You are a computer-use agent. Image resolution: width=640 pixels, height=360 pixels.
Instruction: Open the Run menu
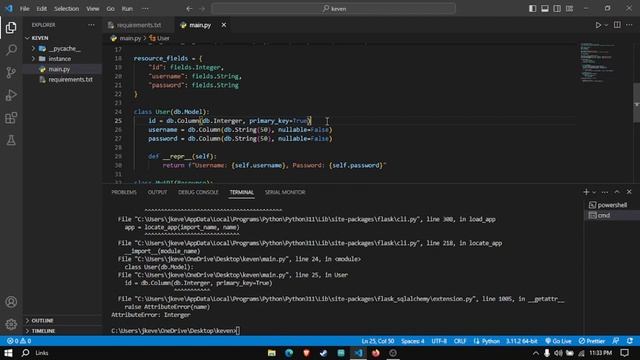coord(127,9)
